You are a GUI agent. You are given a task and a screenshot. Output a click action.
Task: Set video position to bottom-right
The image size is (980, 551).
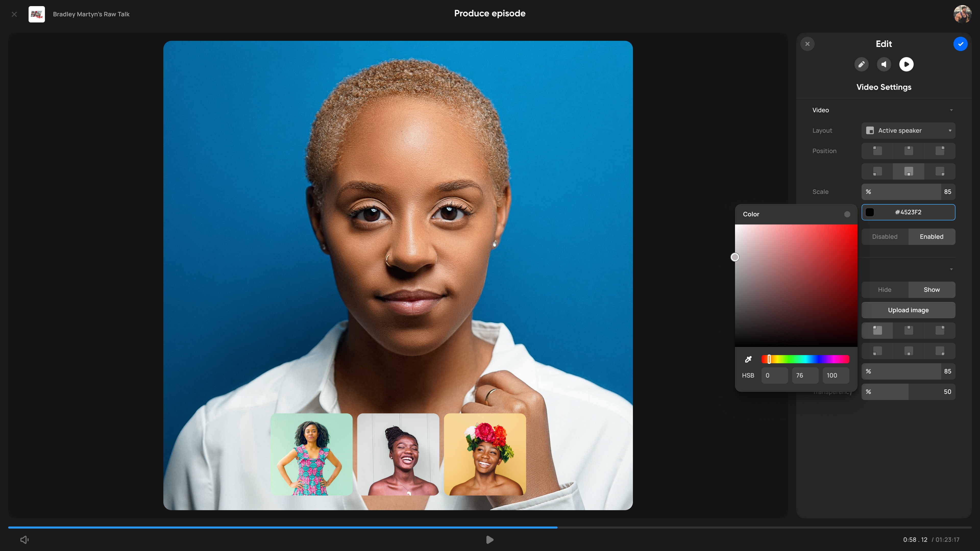click(940, 171)
